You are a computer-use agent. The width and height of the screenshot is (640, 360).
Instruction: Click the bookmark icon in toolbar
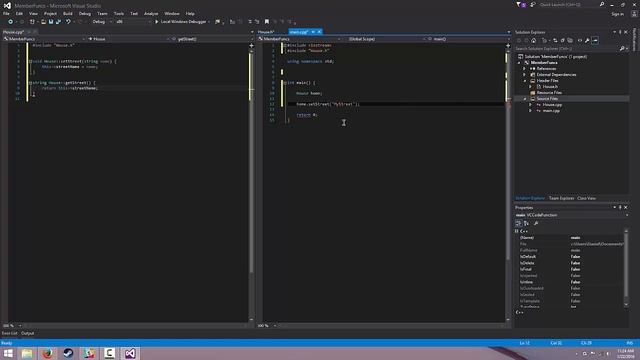tap(267, 22)
